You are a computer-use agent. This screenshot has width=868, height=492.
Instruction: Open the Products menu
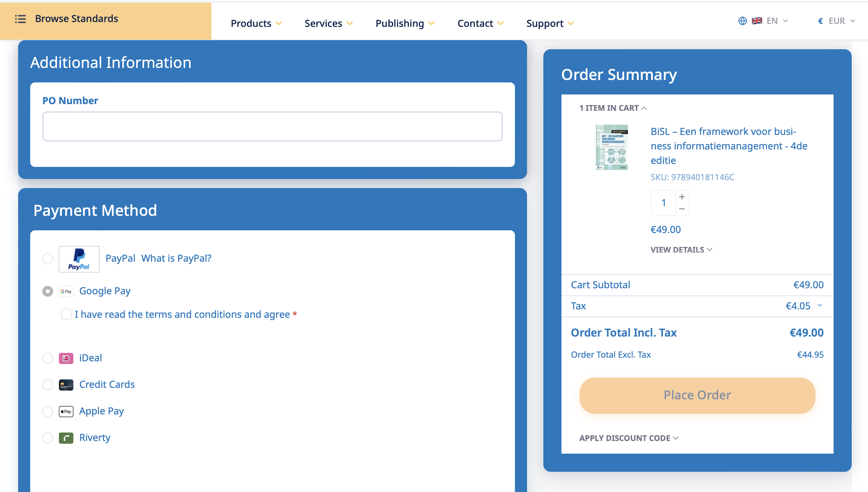click(256, 23)
